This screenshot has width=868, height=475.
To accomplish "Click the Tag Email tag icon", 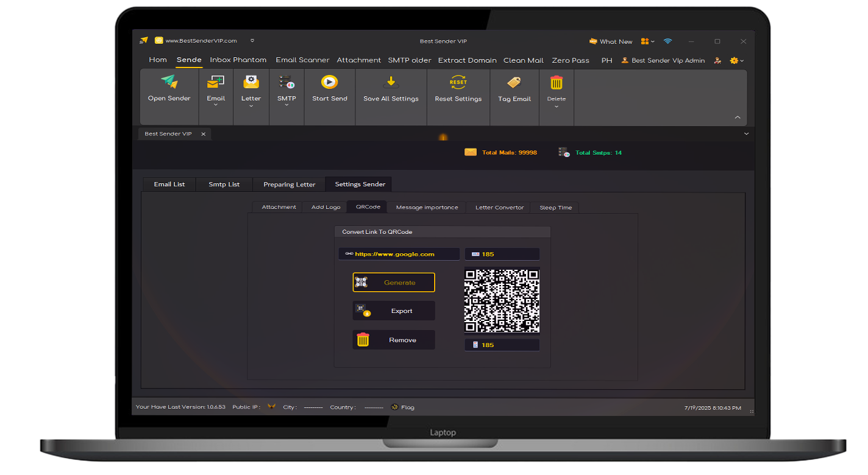I will pos(514,82).
